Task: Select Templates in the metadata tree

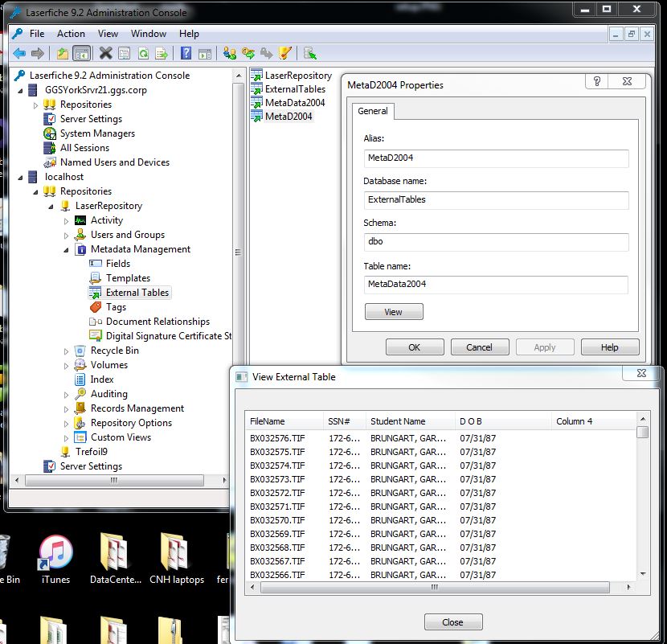Action: 128,278
